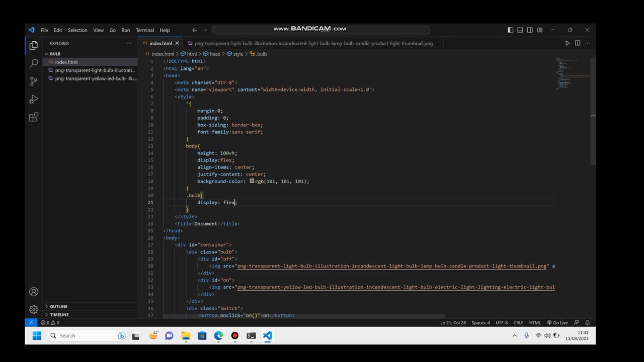
Task: Change line endings via CRLF
Action: pos(518,323)
